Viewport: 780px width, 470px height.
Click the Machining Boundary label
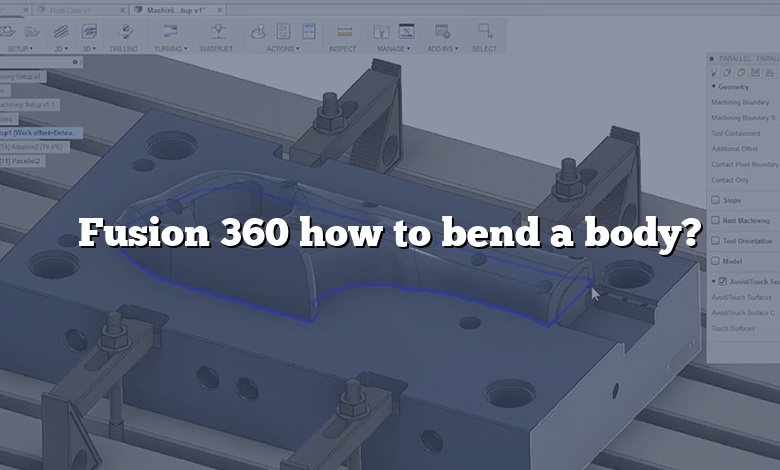(x=740, y=102)
